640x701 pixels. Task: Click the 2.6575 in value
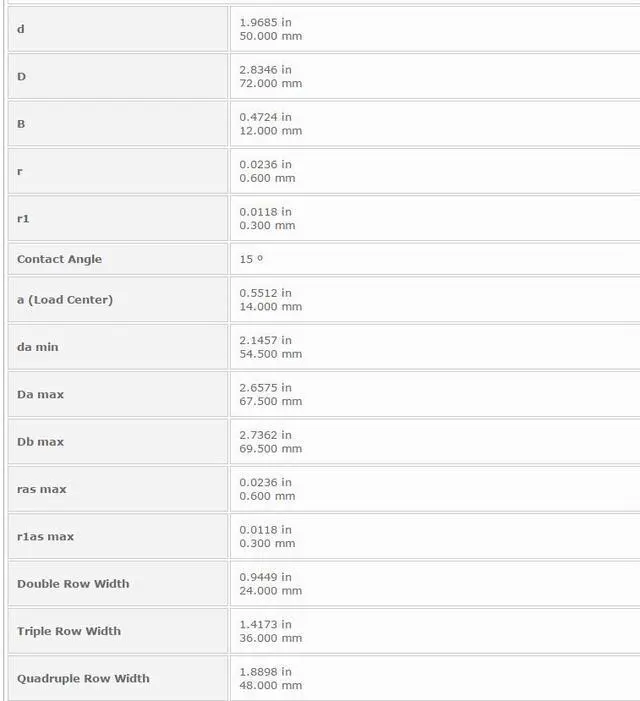pos(265,387)
